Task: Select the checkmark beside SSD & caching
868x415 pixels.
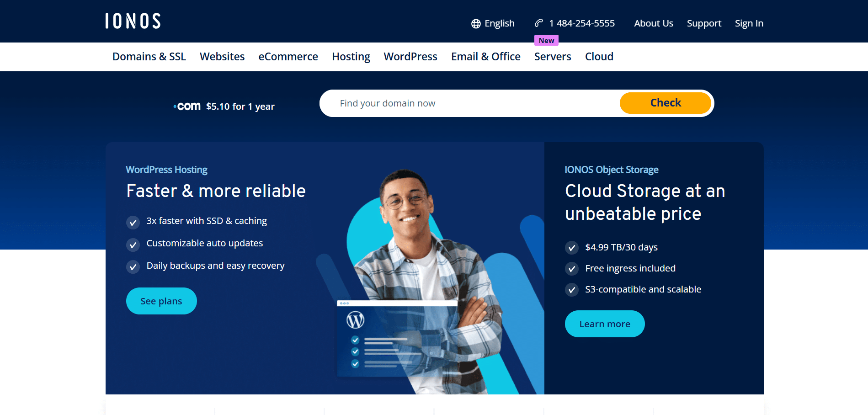Action: pyautogui.click(x=133, y=223)
